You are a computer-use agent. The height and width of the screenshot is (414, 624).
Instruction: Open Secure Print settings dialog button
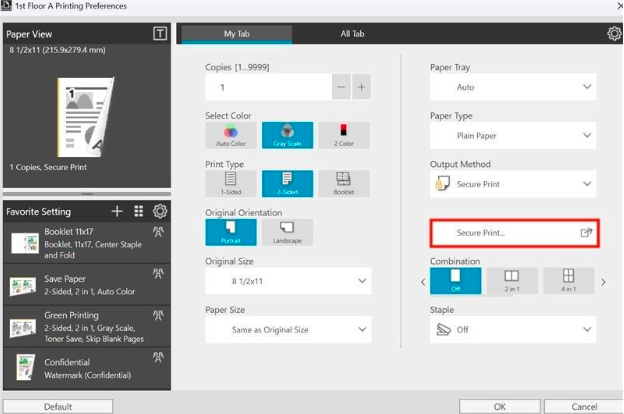click(514, 233)
